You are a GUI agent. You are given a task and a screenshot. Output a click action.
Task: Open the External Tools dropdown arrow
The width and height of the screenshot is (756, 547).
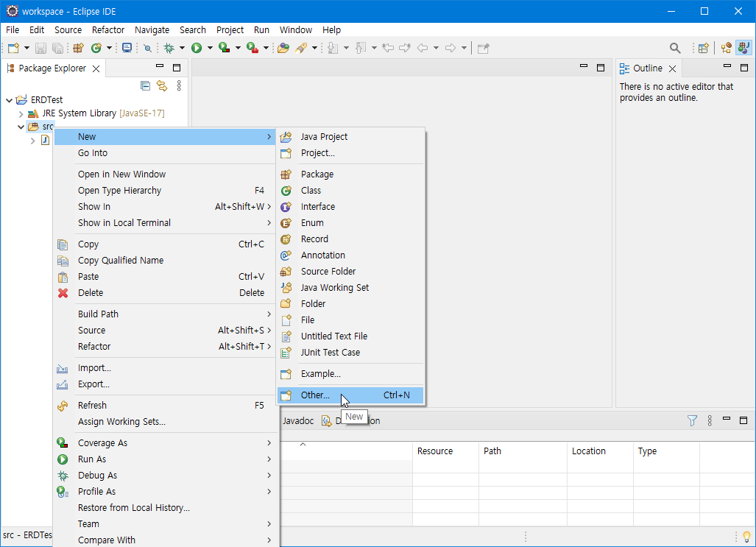[266, 48]
